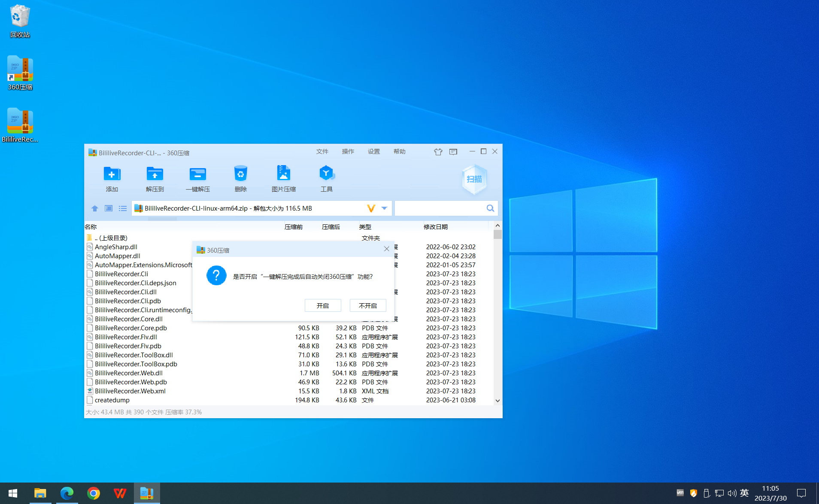Switch to icon view mode
This screenshot has width=819, height=504.
pyautogui.click(x=109, y=208)
